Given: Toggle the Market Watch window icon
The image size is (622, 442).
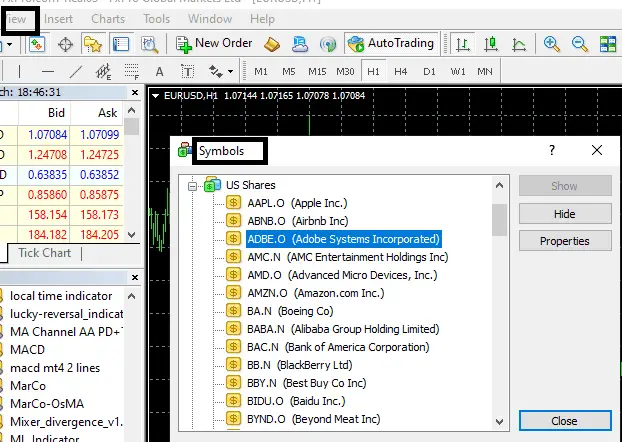Looking at the screenshot, I should (x=37, y=44).
